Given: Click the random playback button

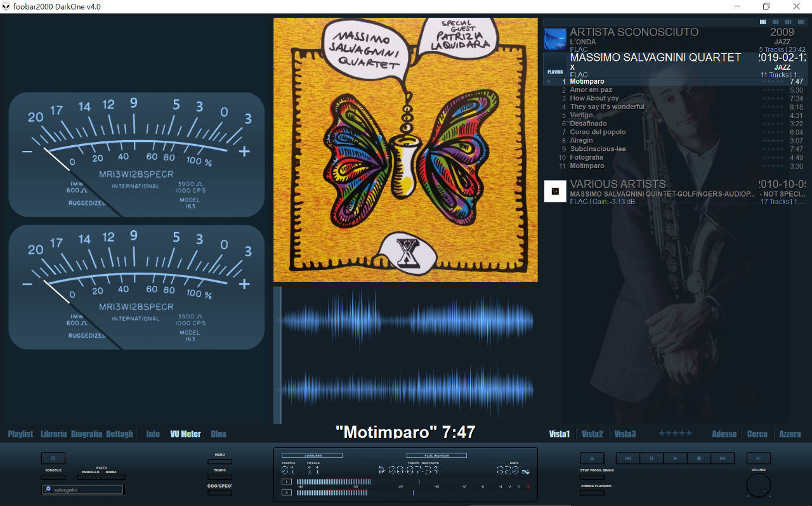Looking at the screenshot, I should click(759, 458).
